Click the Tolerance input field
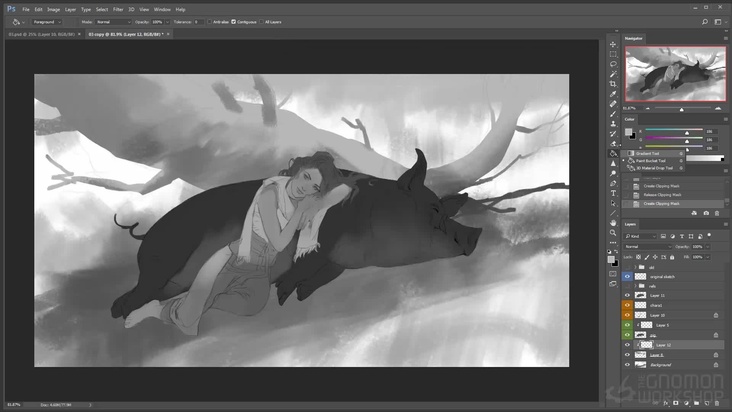The image size is (732, 412). (198, 22)
